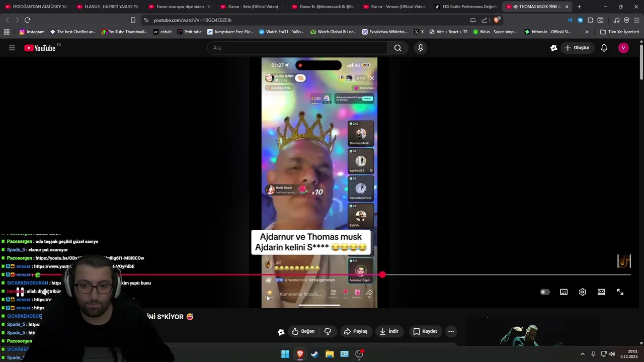Switch to the Elanur - Venom tab
This screenshot has width=644, height=362.
pos(393,7)
